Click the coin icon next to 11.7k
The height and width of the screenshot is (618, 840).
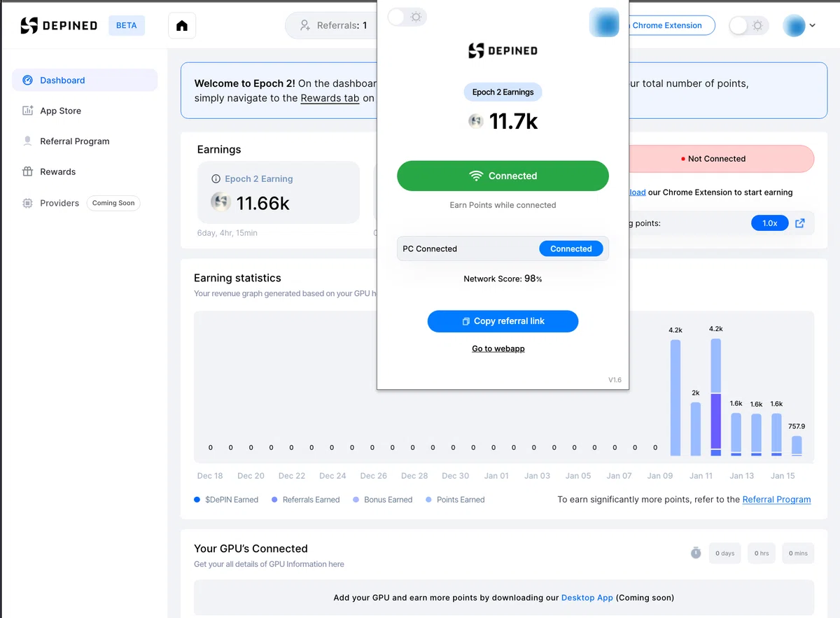pyautogui.click(x=476, y=121)
